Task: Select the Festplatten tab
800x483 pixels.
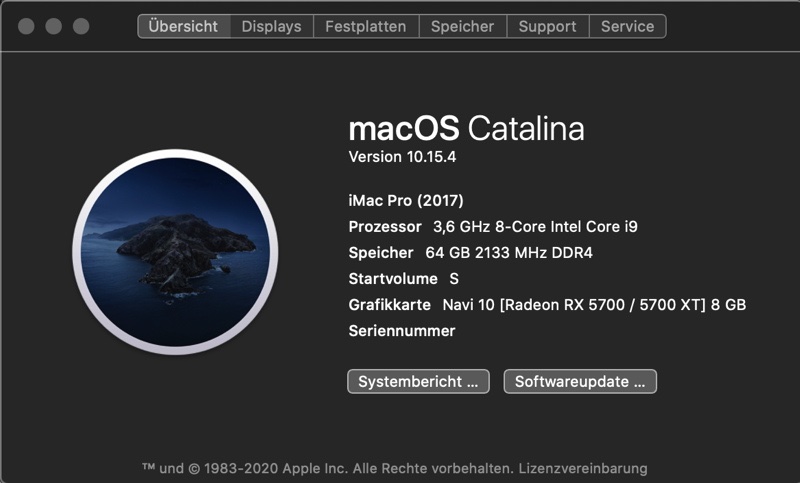Action: [x=365, y=26]
